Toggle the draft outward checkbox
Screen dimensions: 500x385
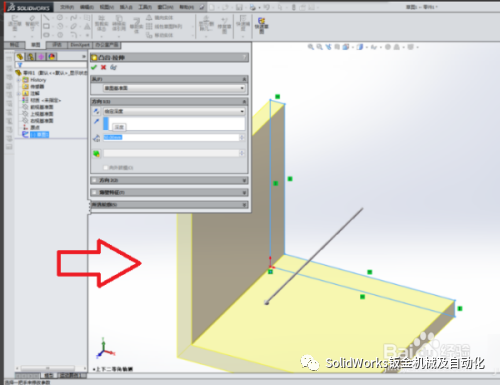[106, 168]
